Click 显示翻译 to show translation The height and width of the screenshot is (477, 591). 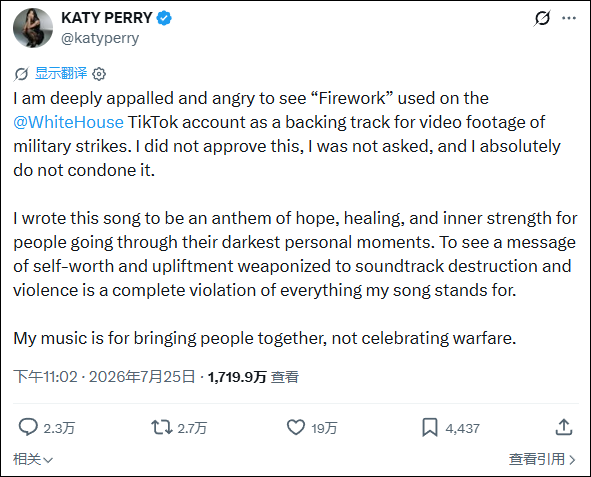click(x=61, y=73)
